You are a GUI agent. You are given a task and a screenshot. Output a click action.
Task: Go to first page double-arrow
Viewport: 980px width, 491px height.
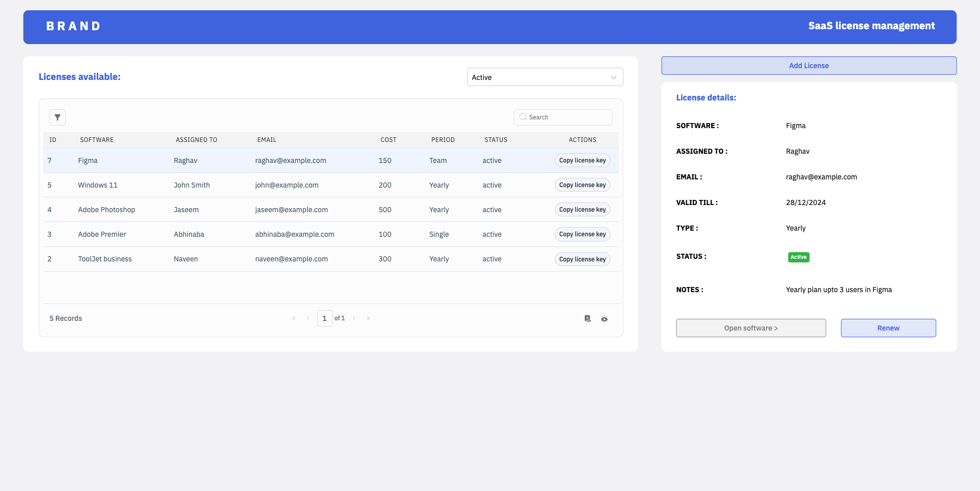[293, 318]
